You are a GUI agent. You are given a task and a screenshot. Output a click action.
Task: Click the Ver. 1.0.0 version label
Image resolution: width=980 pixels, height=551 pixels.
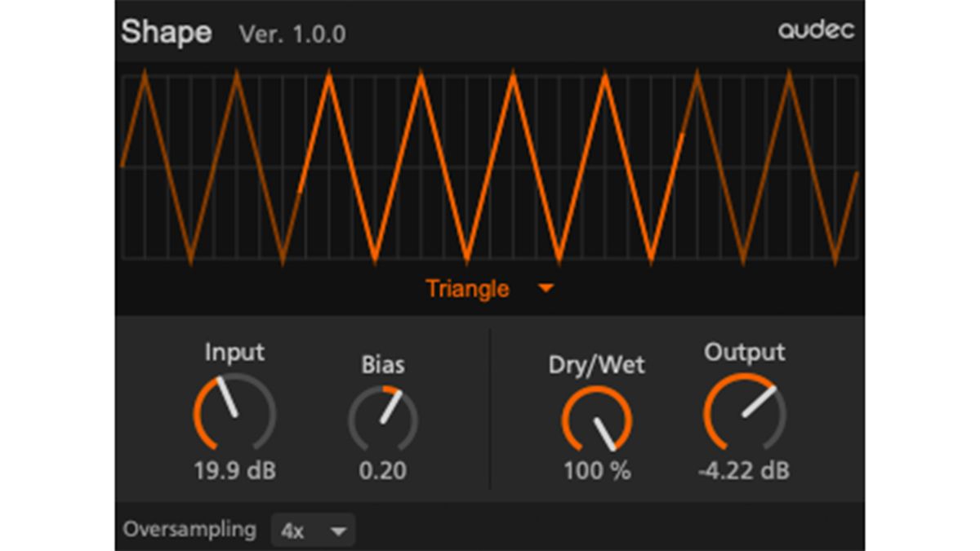click(x=292, y=34)
